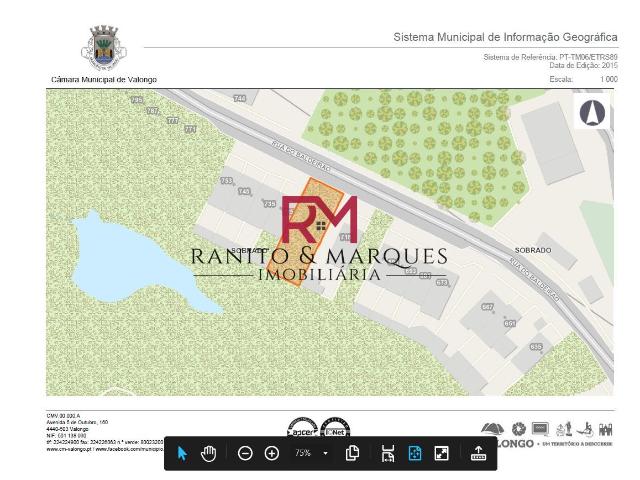Select the Data de Edição: 2015 text

583,65
